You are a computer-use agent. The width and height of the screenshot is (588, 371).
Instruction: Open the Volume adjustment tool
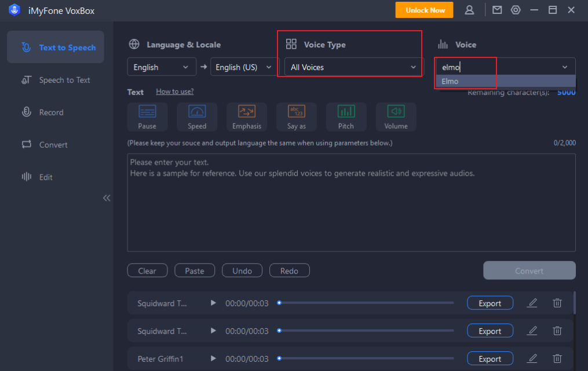(396, 117)
